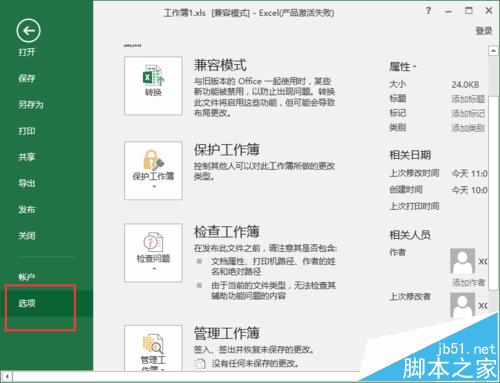This screenshot has height=383, width=500.
Task: Click the vertical scrollbar up arrow
Action: point(493,51)
